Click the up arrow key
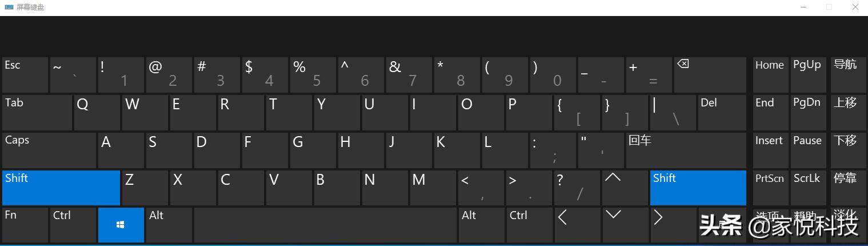 point(625,188)
